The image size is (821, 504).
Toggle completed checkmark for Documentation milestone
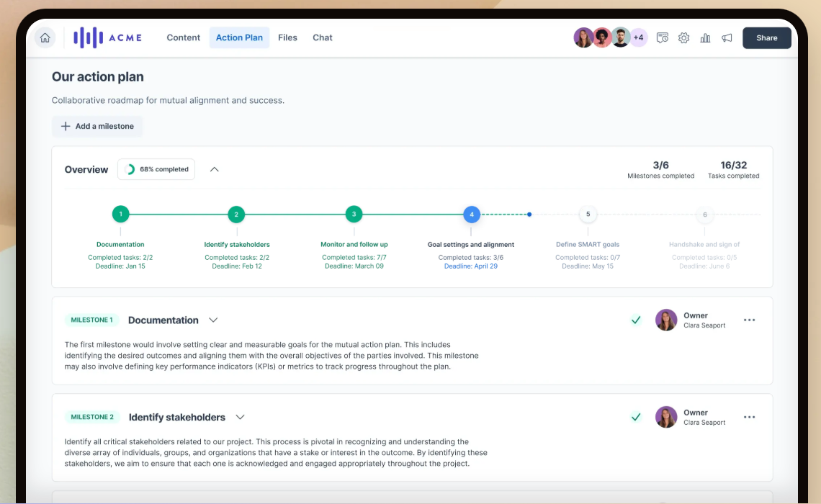636,320
